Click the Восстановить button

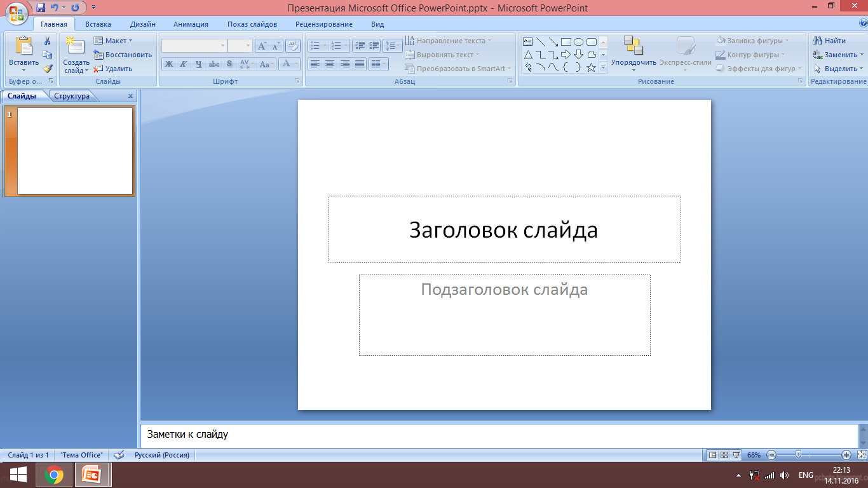click(123, 55)
